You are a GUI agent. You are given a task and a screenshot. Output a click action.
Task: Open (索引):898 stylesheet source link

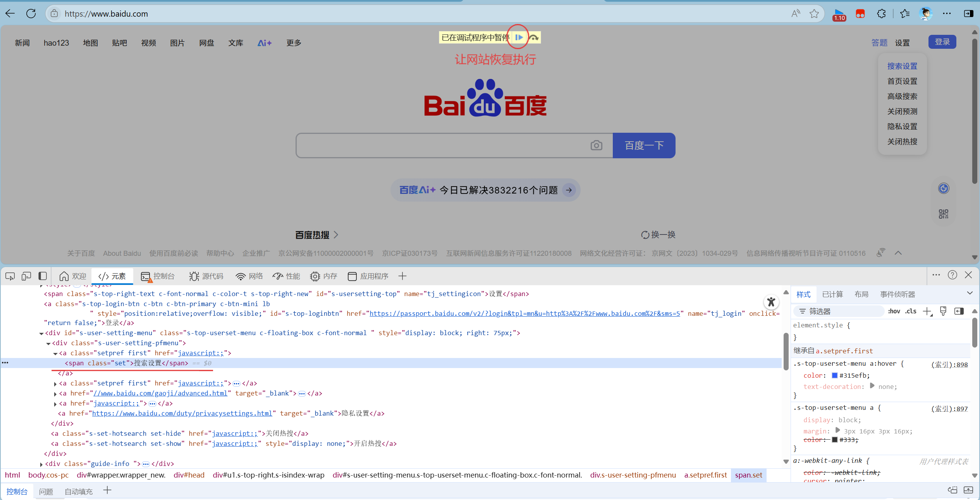tap(949, 365)
